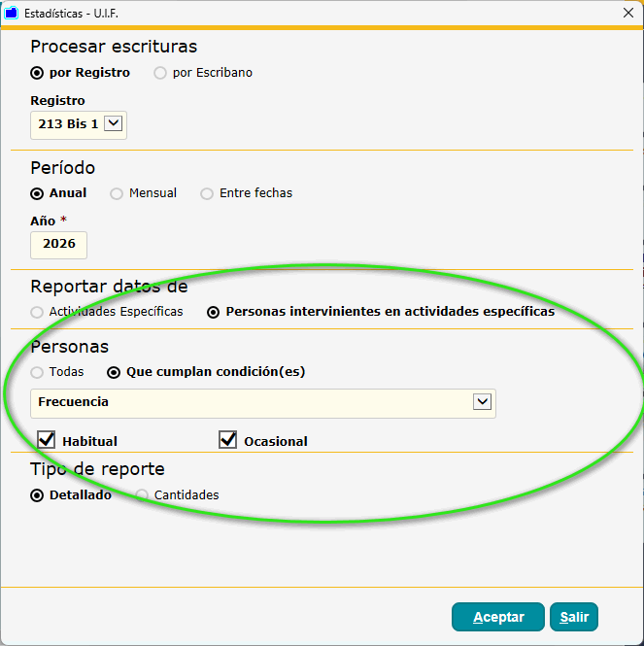The height and width of the screenshot is (646, 644).
Task: Select 'Actividades Específicas' as report data
Action: coord(38,313)
